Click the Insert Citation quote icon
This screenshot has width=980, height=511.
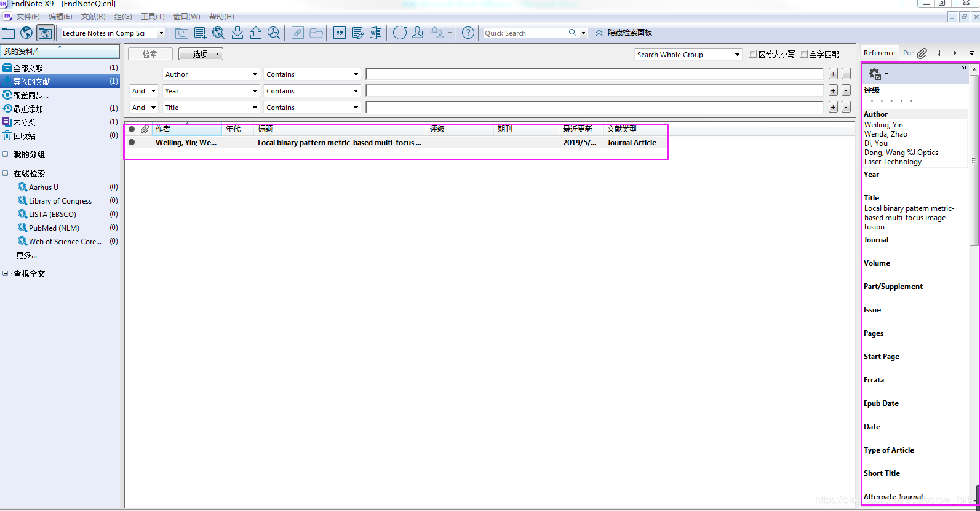pos(340,33)
